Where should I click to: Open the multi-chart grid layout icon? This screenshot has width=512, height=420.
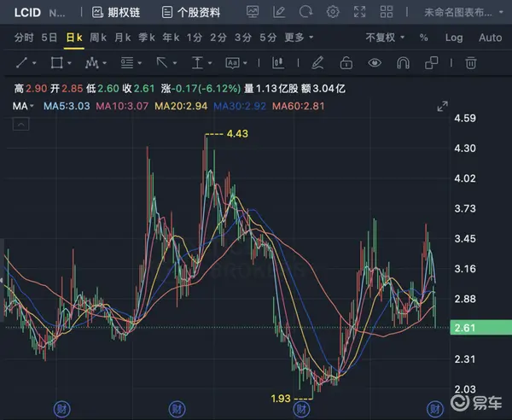pos(387,12)
